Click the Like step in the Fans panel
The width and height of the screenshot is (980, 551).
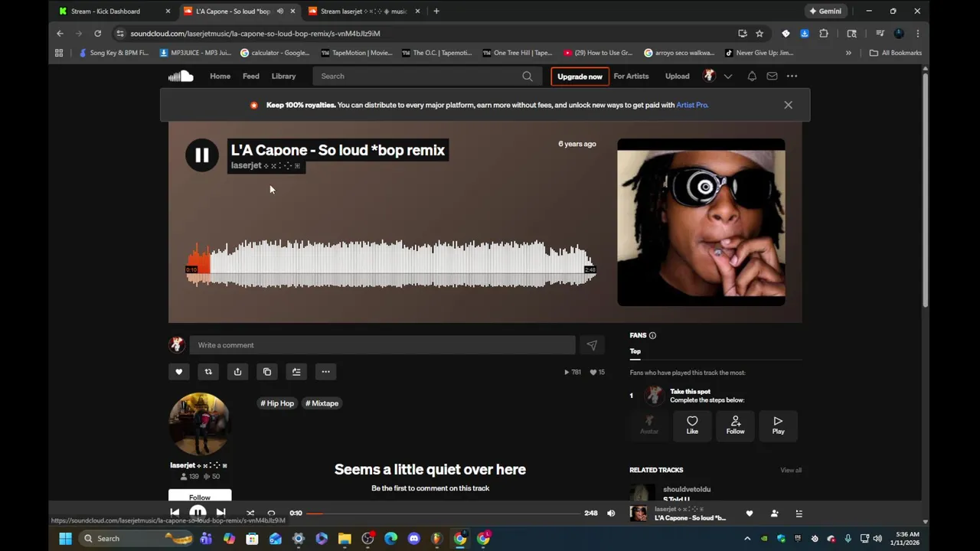[692, 425]
